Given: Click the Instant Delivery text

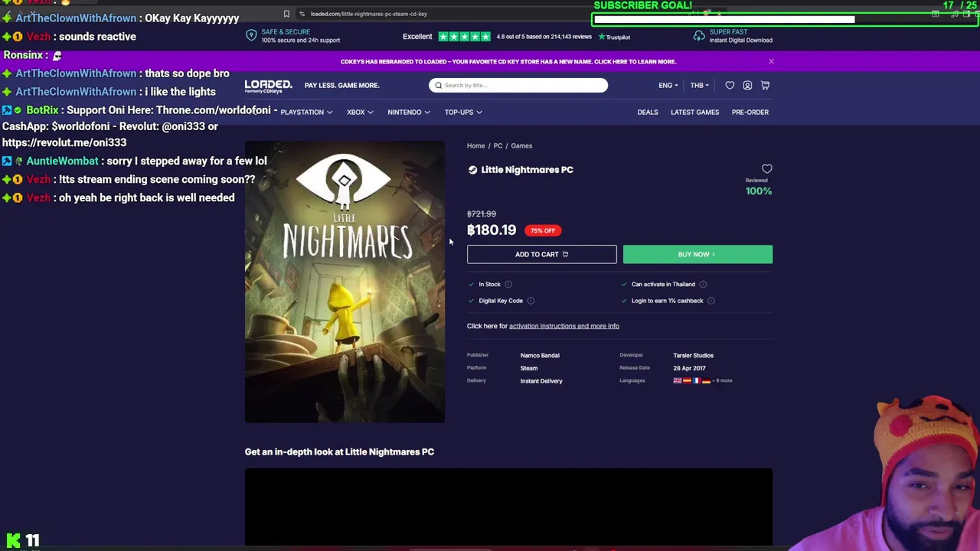Looking at the screenshot, I should point(541,380).
